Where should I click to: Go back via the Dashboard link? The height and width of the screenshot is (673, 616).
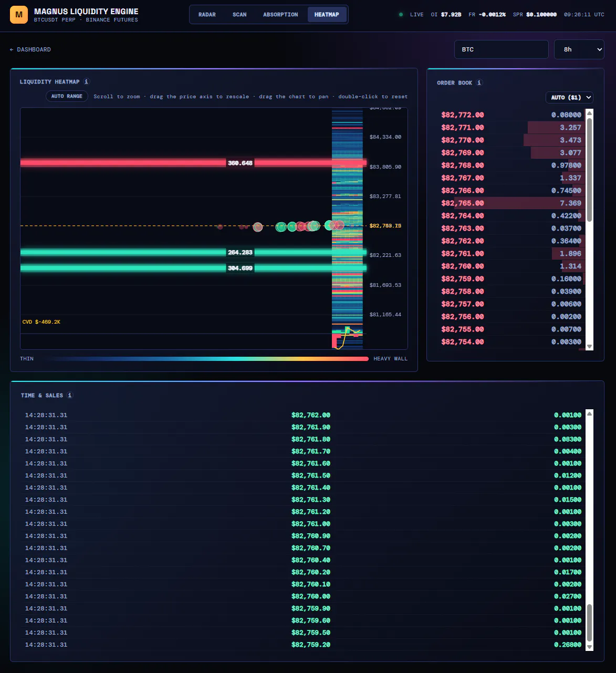(30, 49)
